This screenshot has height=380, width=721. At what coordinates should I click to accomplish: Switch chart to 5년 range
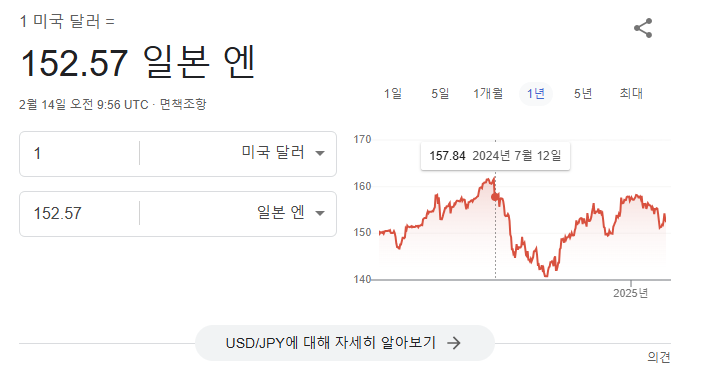[x=583, y=94]
